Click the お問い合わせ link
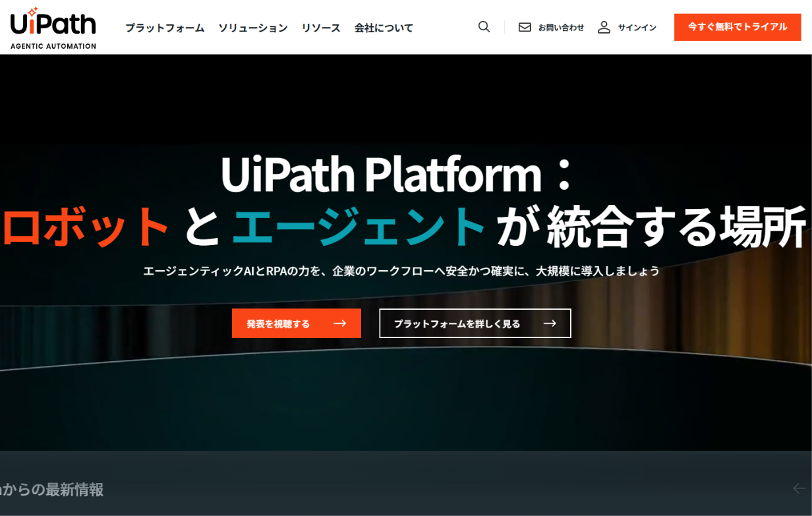 click(x=561, y=28)
